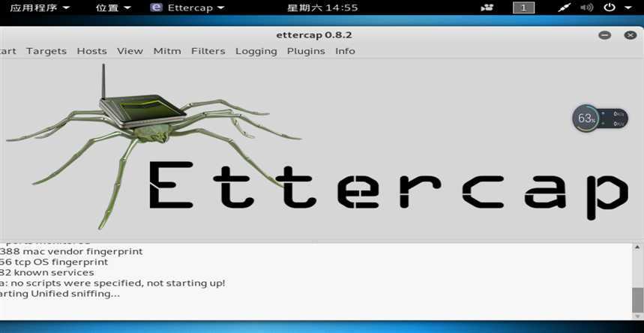Click the network connection icon
This screenshot has width=644, height=333.
pos(565,7)
